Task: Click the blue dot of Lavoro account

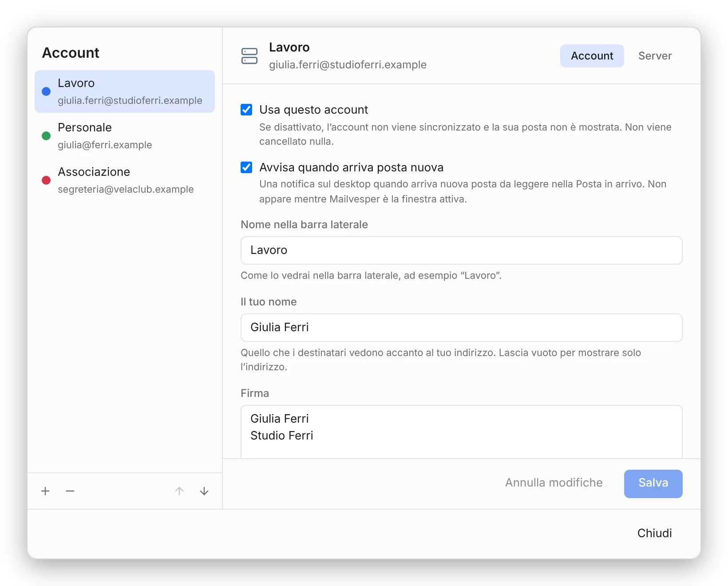Action: [x=46, y=91]
